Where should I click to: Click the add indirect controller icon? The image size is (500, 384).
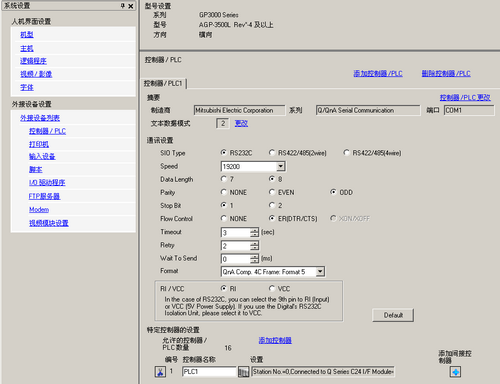coord(455,372)
